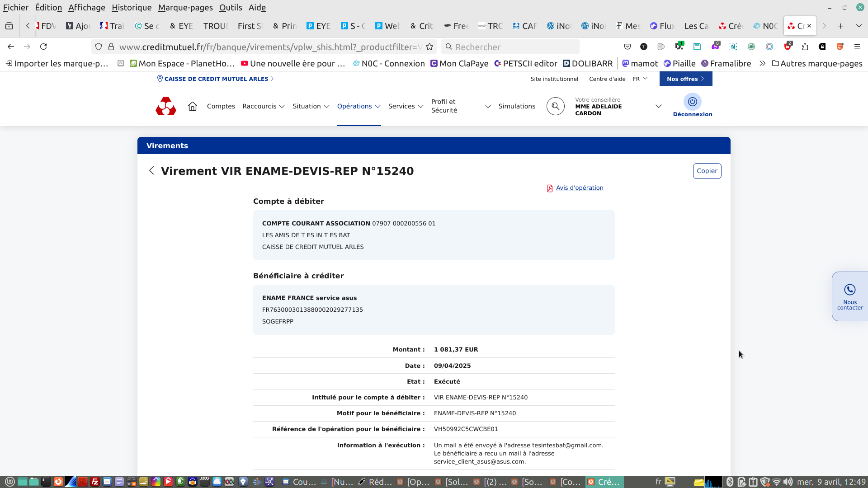The image size is (868, 488).
Task: Open the search magnifier icon
Action: [555, 106]
